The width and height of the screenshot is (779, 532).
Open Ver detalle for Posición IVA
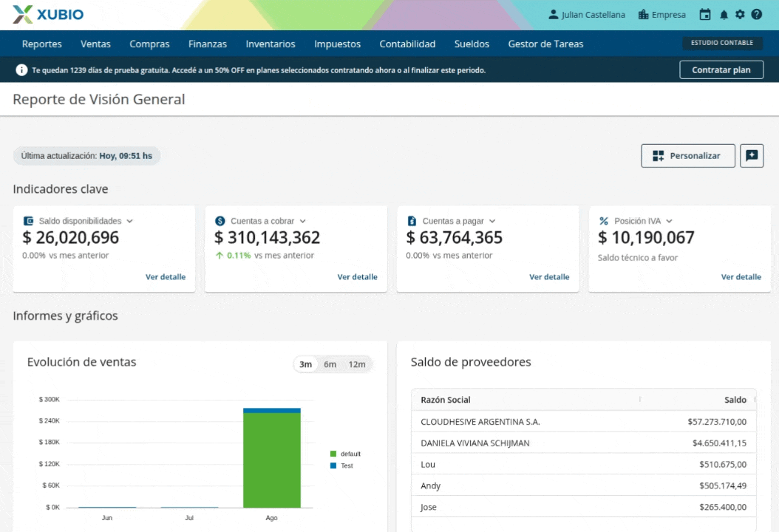(741, 276)
